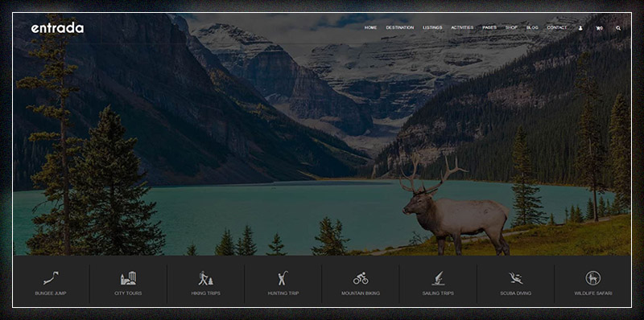Open the Shop menu item
Screen dimensions: 644x320
[511, 27]
